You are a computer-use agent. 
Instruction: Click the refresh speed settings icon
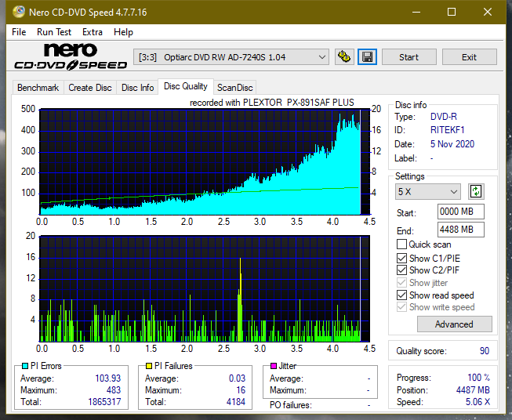476,191
